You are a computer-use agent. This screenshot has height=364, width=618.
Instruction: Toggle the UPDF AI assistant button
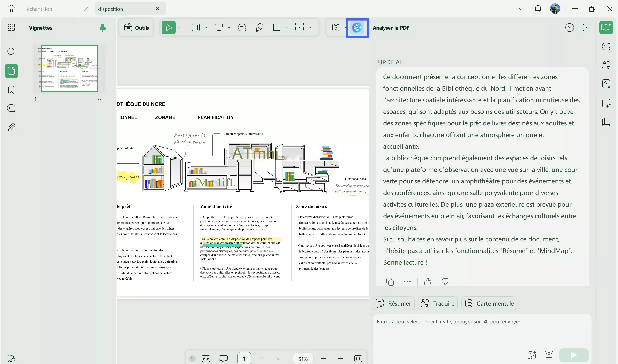coord(357,28)
